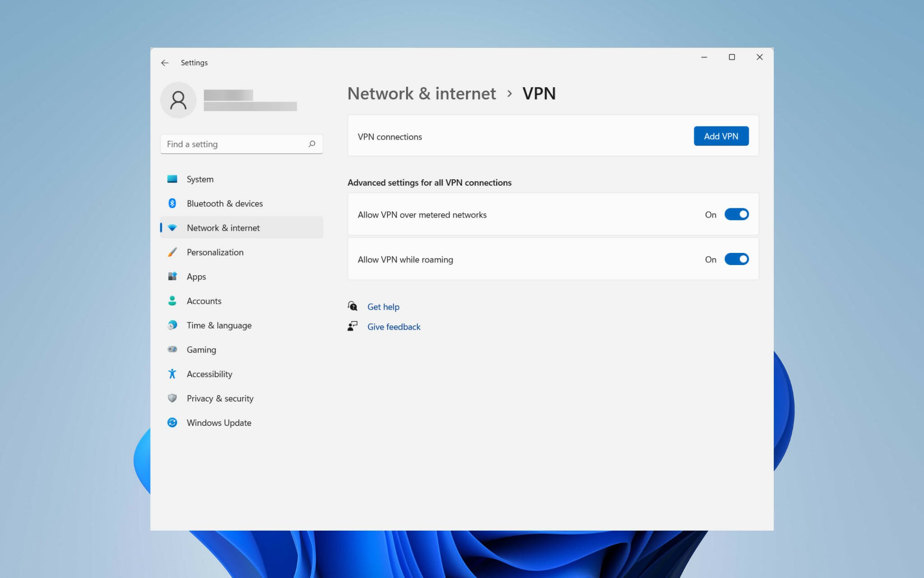Click the Apps icon in sidebar
Image resolution: width=924 pixels, height=578 pixels.
(x=172, y=276)
